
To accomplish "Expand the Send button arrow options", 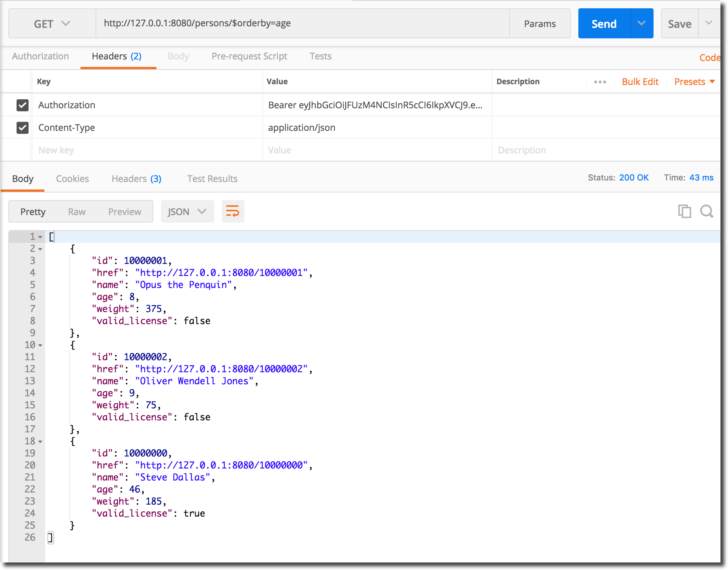I will click(642, 23).
